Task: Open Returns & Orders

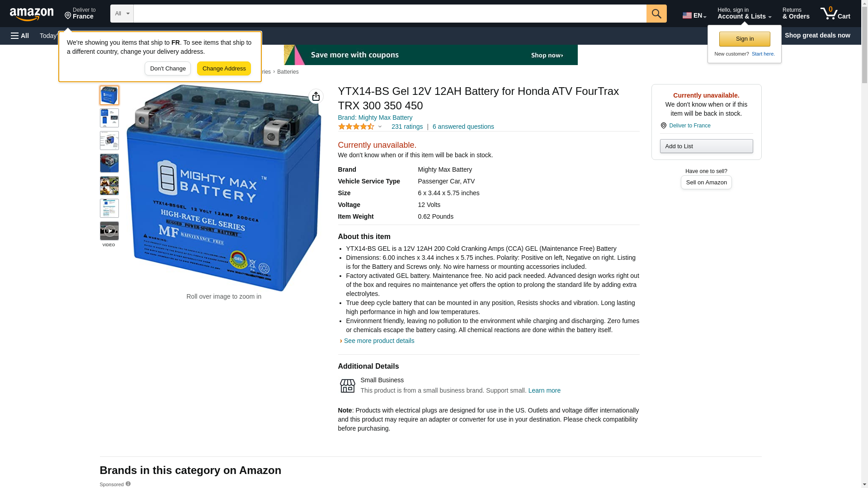Action: click(x=796, y=14)
